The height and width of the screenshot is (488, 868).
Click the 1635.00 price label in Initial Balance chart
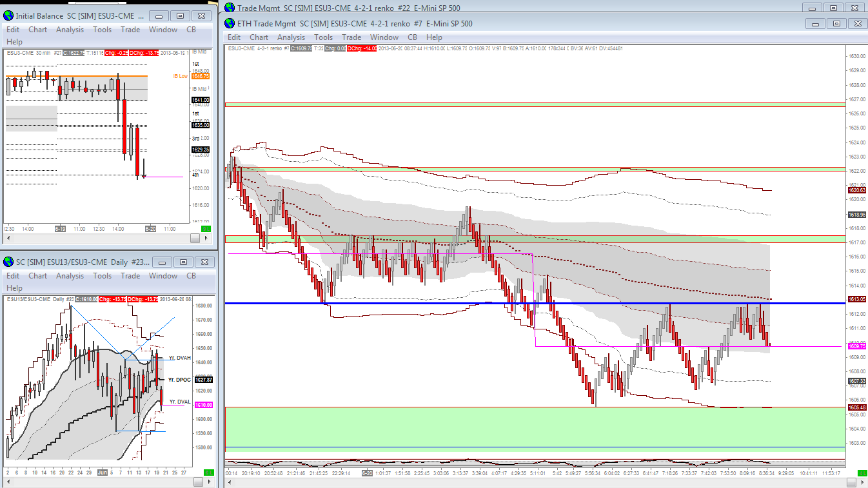(x=201, y=125)
